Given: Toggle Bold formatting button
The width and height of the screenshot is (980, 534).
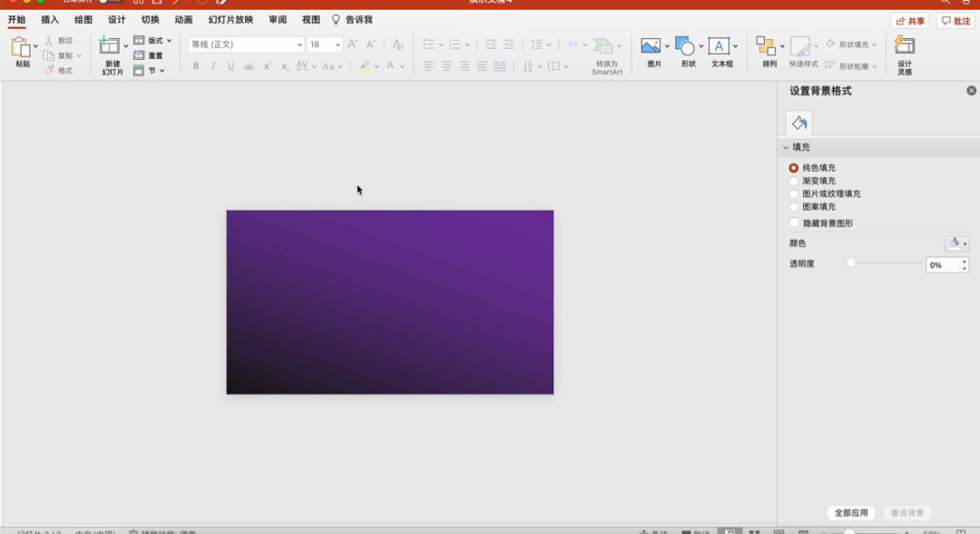Looking at the screenshot, I should 196,66.
